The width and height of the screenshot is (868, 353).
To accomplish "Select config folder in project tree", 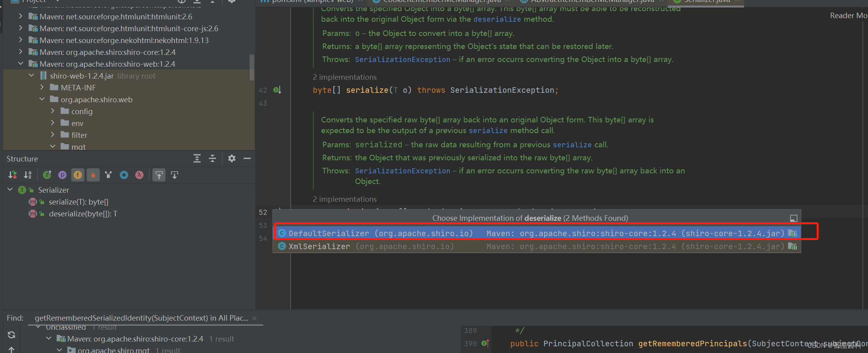I will (82, 111).
